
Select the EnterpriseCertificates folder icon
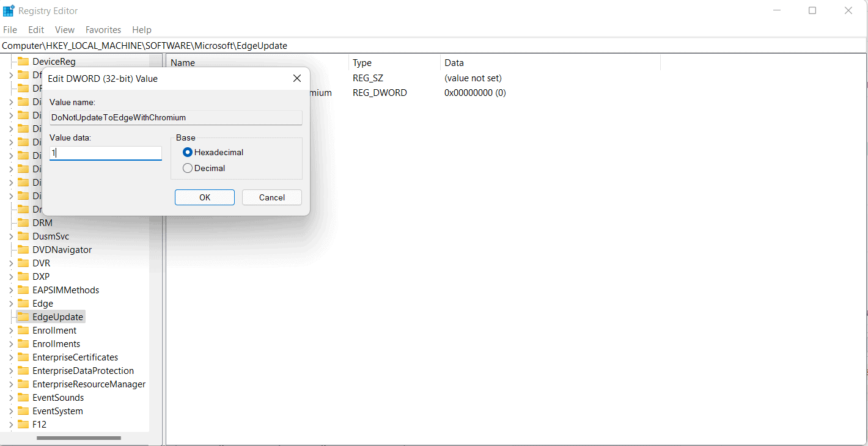coord(23,357)
